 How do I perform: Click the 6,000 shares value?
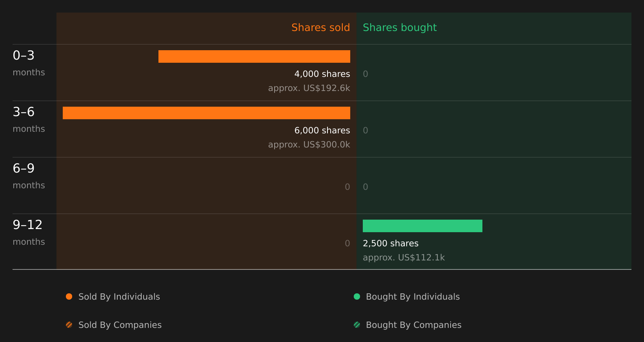pyautogui.click(x=322, y=130)
